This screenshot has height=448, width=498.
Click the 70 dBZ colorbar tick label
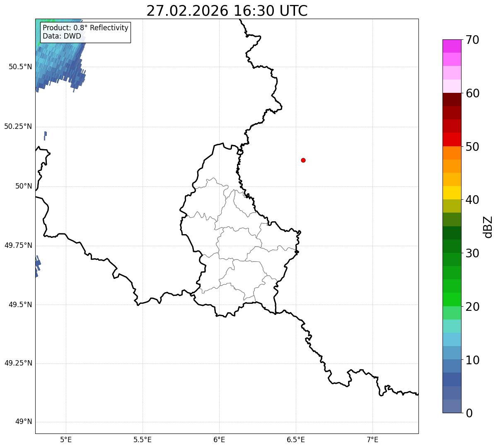[x=472, y=40]
